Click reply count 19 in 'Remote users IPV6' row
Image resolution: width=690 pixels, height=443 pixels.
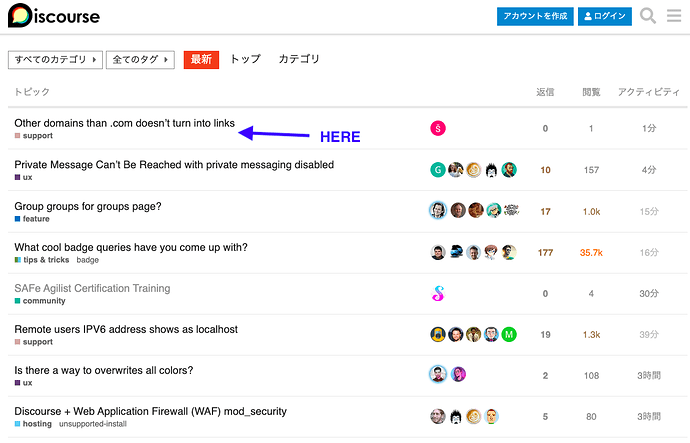tap(545, 335)
